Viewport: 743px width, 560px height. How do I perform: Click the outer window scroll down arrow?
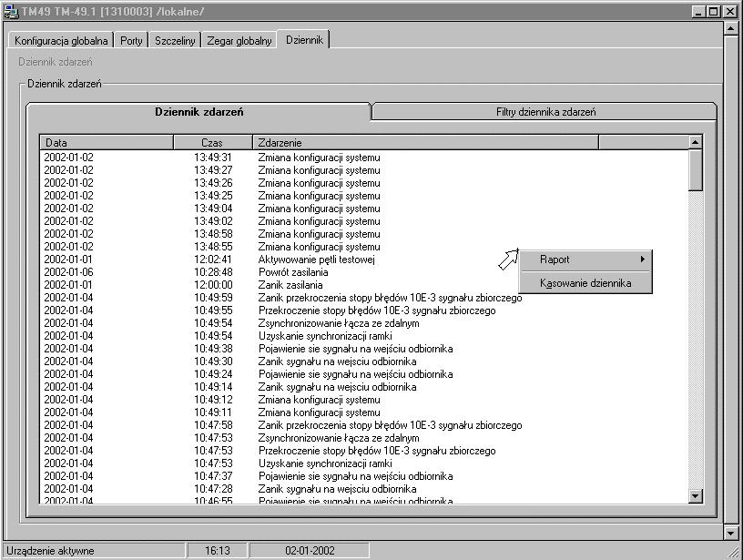(730, 533)
